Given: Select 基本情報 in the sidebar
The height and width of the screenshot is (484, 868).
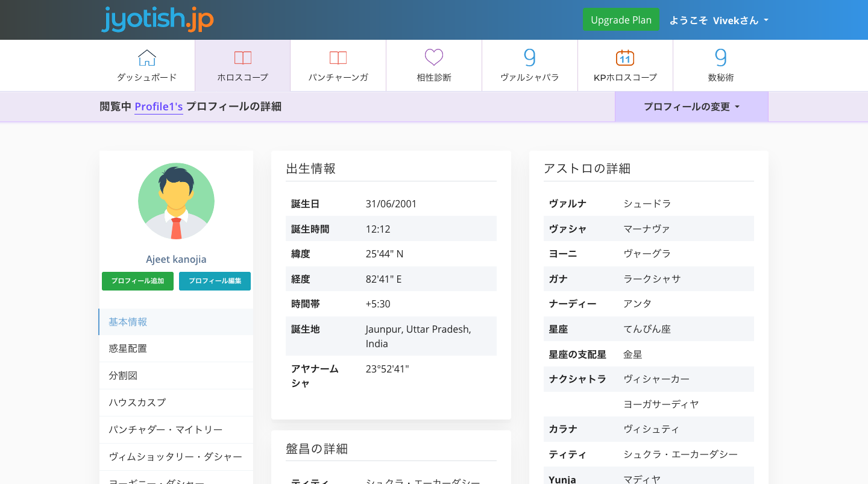Looking at the screenshot, I should click(176, 322).
